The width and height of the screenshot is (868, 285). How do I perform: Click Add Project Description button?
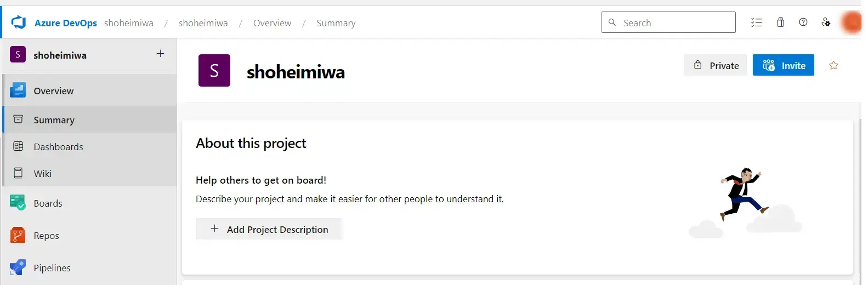(x=269, y=229)
